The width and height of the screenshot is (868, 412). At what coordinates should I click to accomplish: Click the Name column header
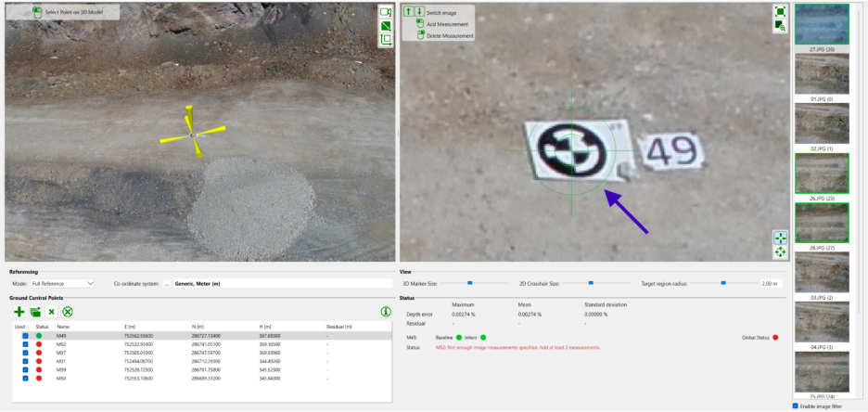(63, 327)
